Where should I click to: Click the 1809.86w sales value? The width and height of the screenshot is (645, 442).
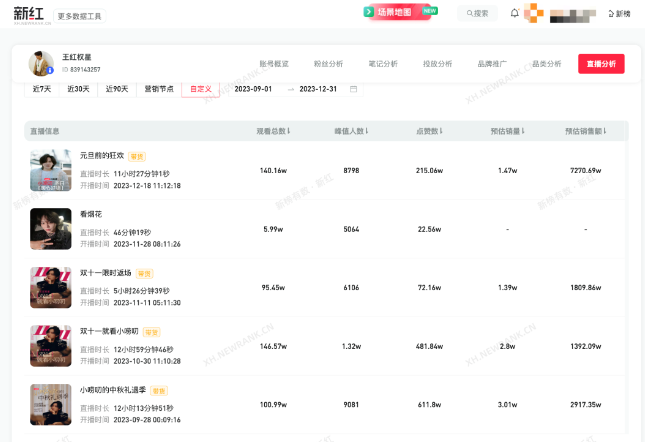(585, 287)
